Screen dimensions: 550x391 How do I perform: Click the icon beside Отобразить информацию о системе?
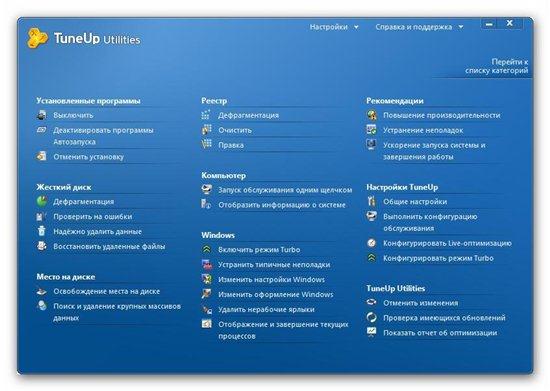click(x=207, y=204)
